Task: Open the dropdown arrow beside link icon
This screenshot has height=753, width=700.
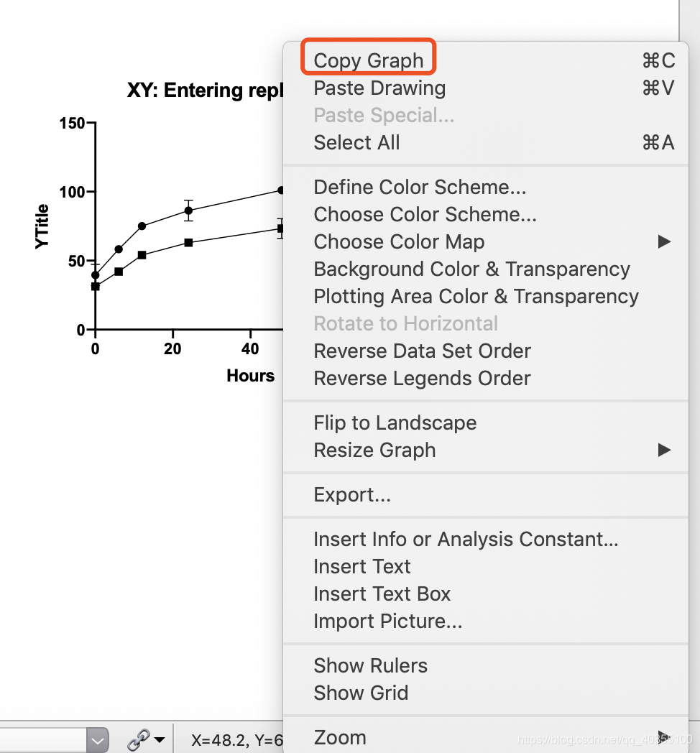Action: [x=160, y=740]
